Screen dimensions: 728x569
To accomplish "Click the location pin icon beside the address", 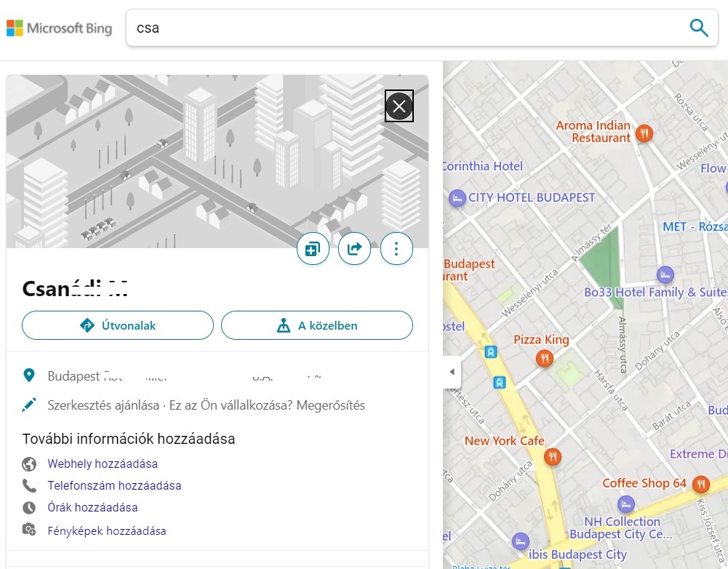I will 29,375.
